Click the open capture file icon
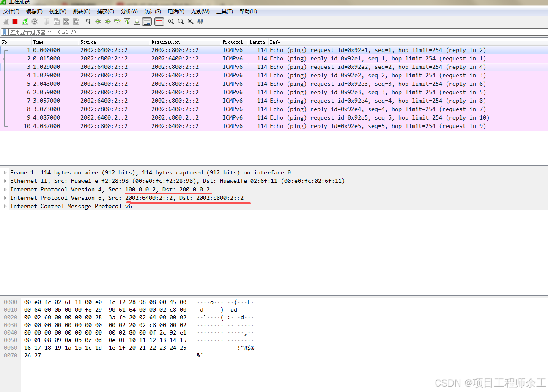This screenshot has width=548, height=392. [x=47, y=22]
